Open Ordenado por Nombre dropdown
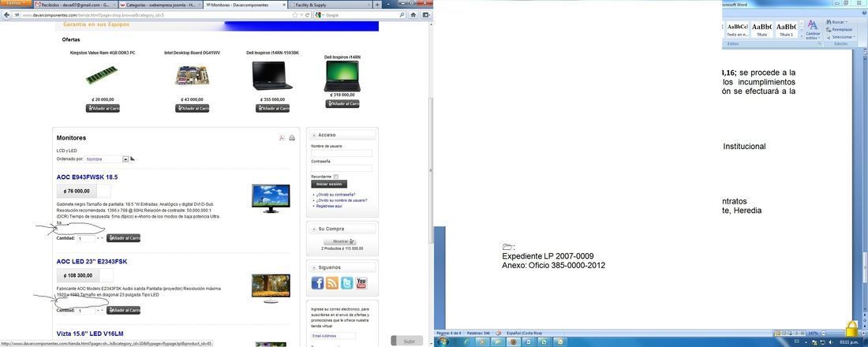868x347 pixels. point(107,159)
